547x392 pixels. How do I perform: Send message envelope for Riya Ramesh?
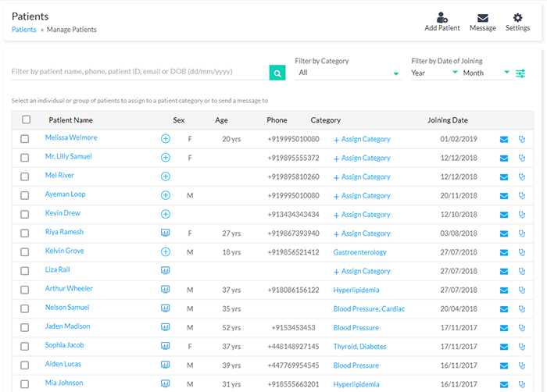(504, 233)
